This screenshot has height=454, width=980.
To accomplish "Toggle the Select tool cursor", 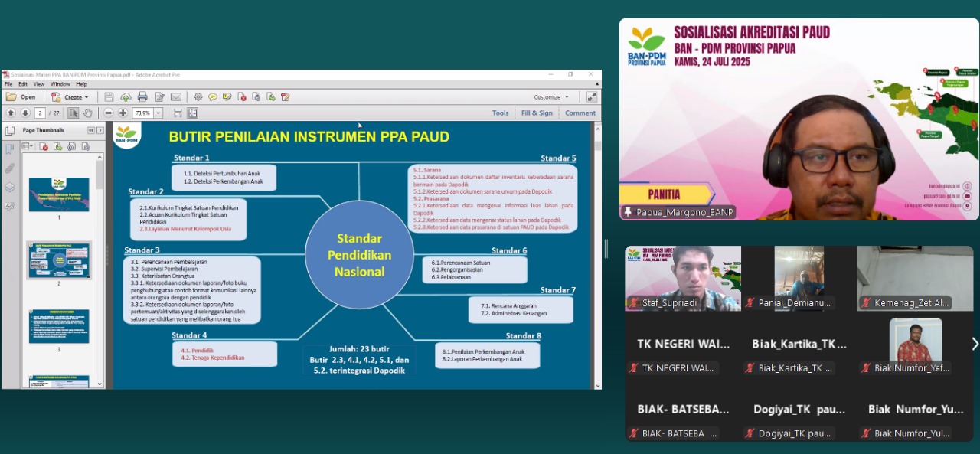I will [73, 113].
